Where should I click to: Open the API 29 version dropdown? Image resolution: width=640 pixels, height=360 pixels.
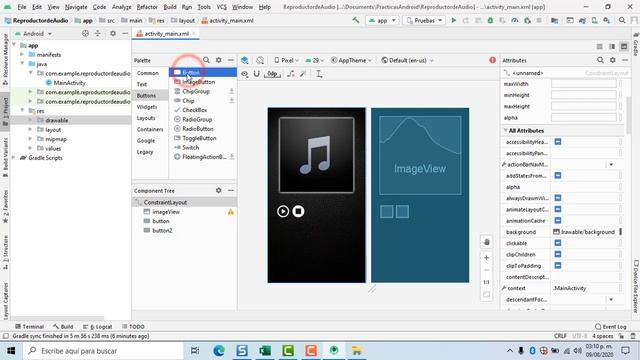coord(315,60)
